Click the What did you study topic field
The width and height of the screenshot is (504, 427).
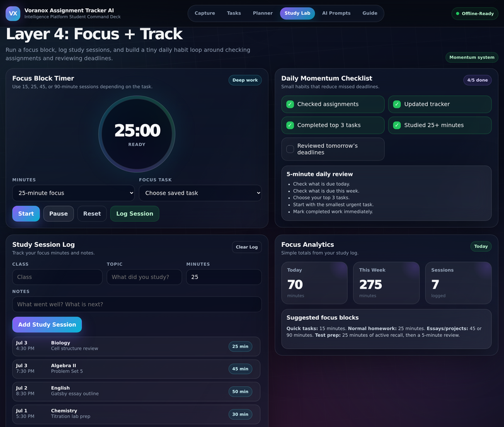coord(144,277)
